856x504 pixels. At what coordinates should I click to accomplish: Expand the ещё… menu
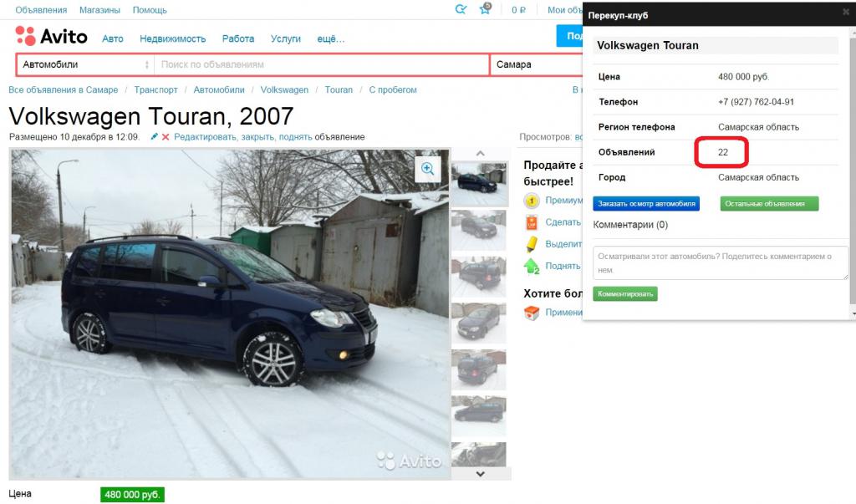click(x=331, y=38)
